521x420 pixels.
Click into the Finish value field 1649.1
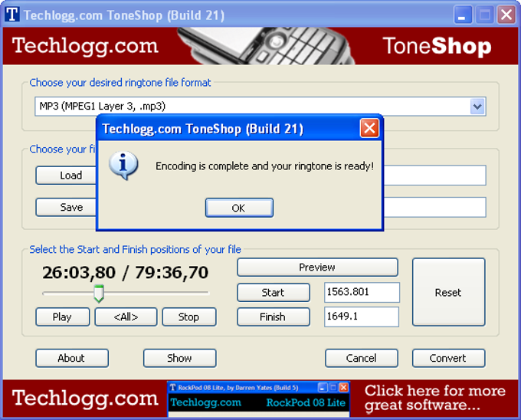click(362, 317)
